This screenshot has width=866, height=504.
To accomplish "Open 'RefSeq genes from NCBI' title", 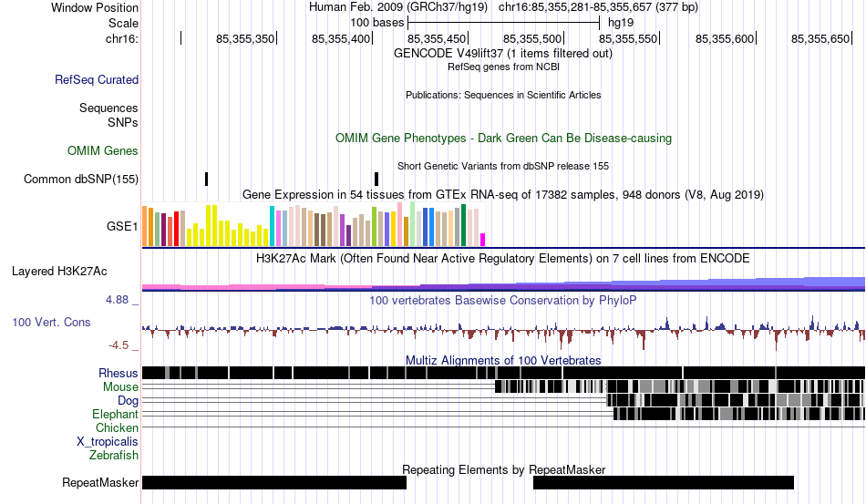I will click(x=503, y=67).
